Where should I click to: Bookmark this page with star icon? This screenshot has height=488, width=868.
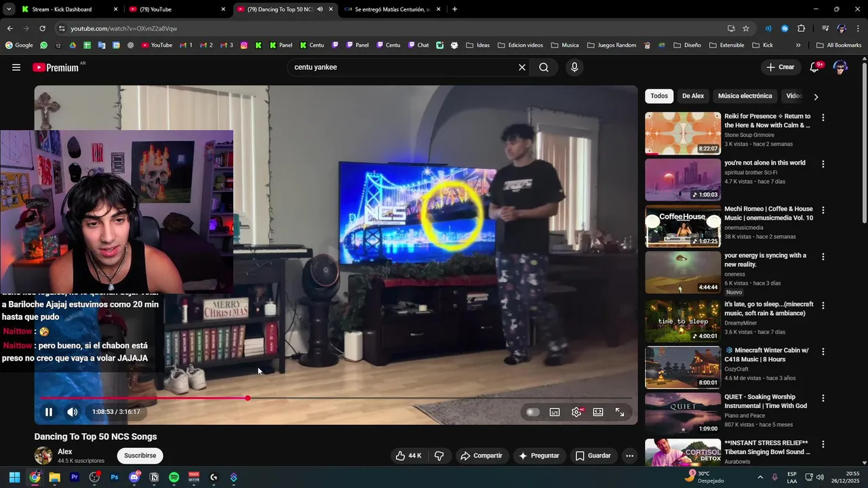[746, 28]
